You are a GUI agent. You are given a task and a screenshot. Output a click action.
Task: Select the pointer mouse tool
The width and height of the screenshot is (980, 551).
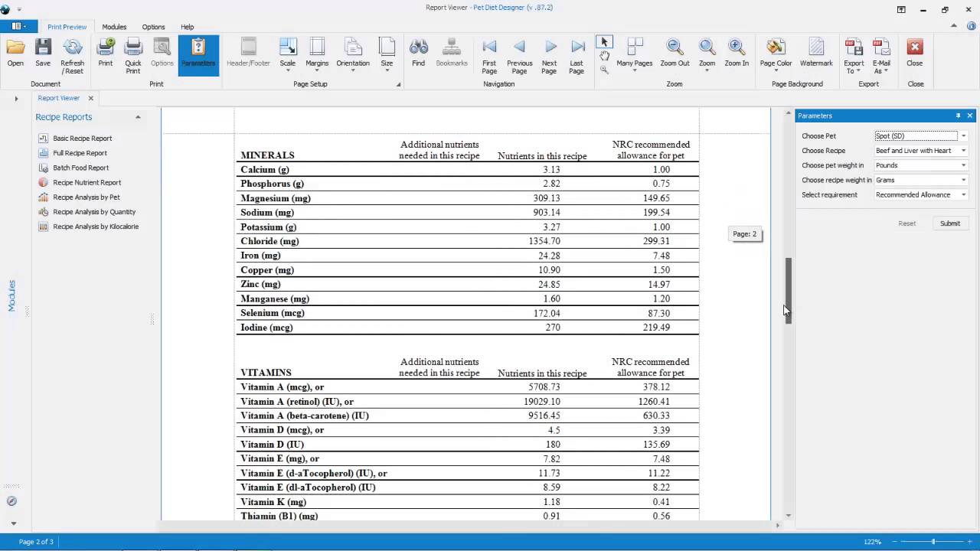coord(604,41)
